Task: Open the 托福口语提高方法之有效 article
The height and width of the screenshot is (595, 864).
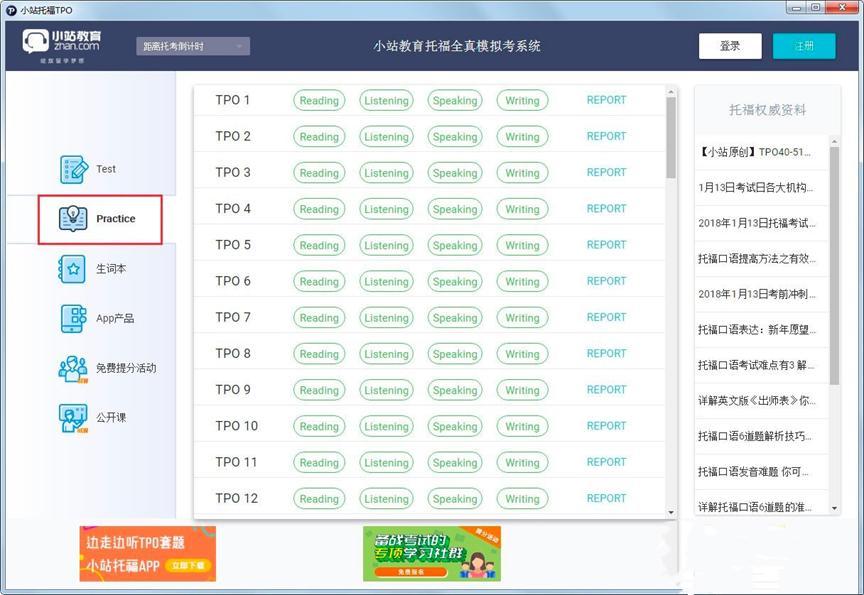Action: pos(757,258)
